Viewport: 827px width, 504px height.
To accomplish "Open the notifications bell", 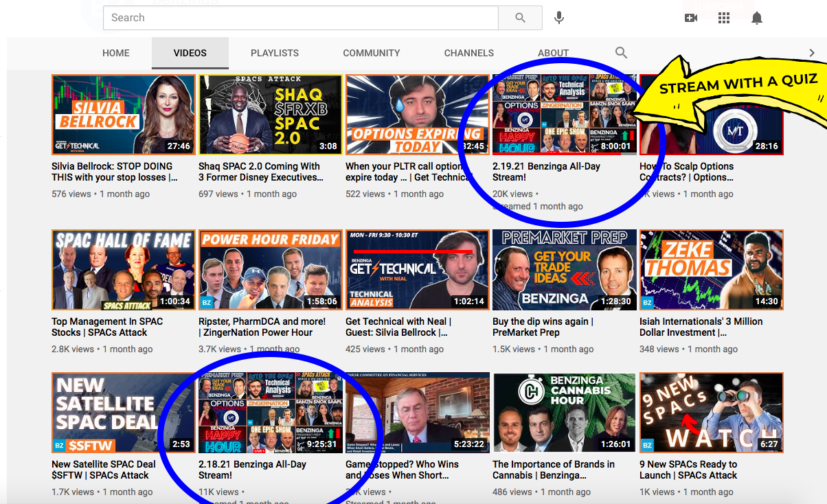I will click(x=757, y=17).
